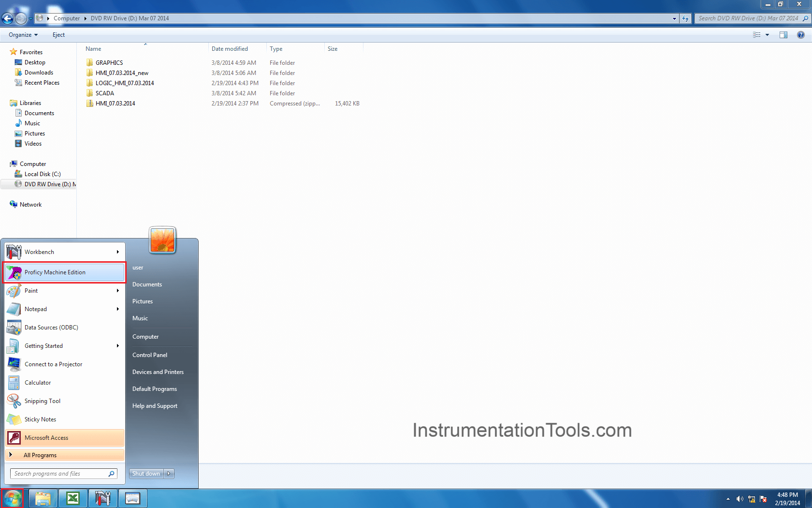Click the volume speaker tray icon

click(x=739, y=499)
